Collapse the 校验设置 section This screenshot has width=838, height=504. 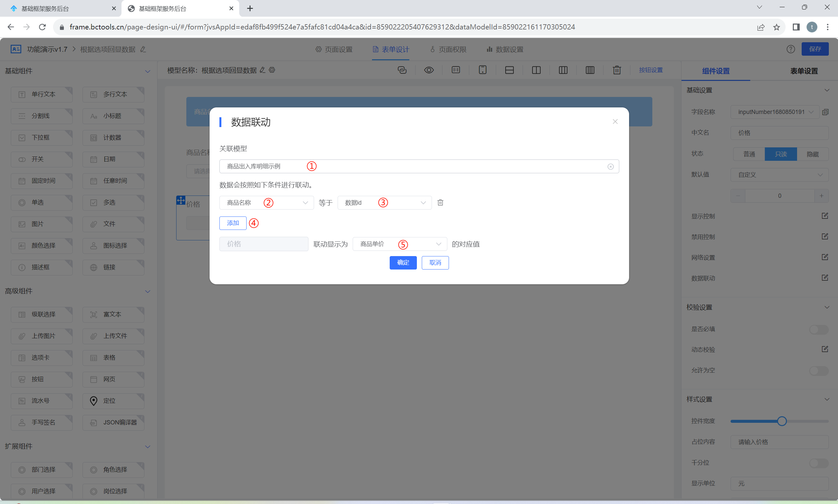coord(827,308)
